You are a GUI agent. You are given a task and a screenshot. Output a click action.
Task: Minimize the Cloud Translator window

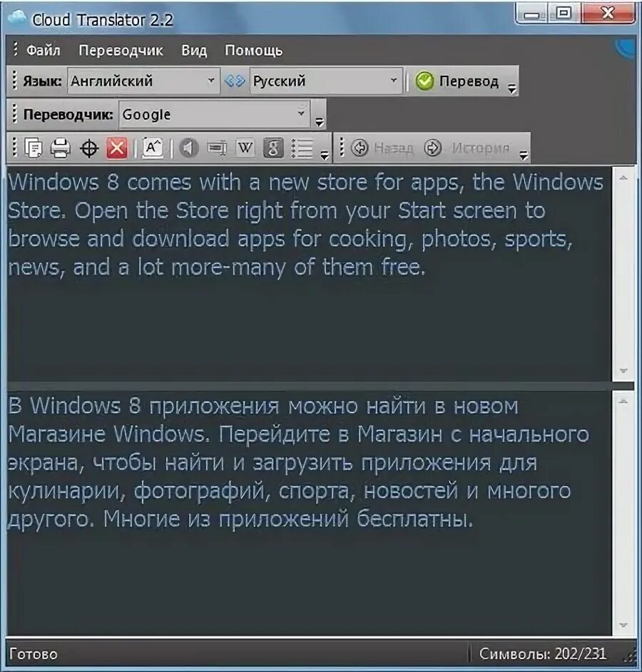531,14
